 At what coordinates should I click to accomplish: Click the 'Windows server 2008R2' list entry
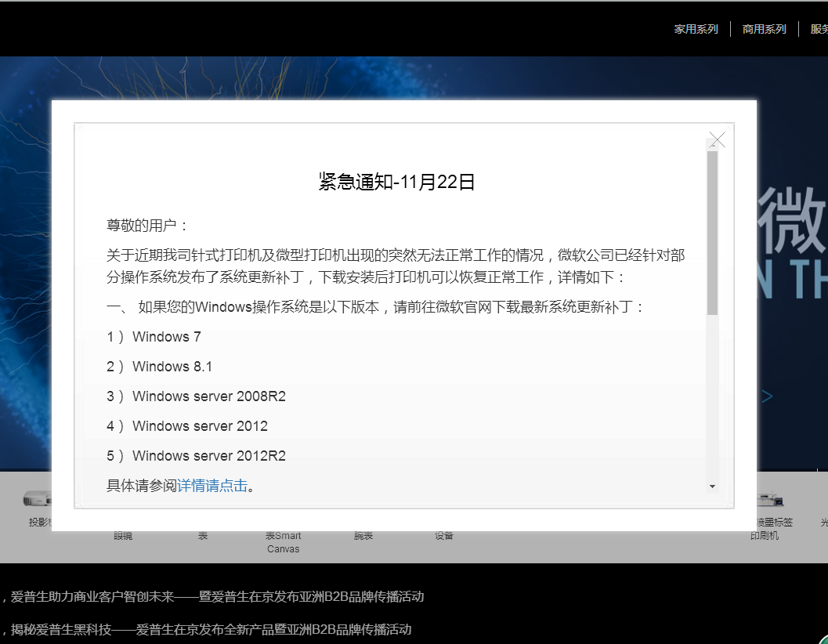[196, 396]
